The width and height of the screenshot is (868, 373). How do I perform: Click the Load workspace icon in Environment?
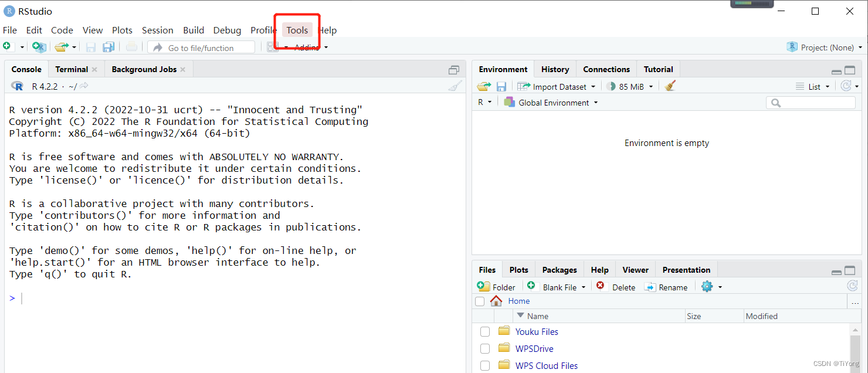pos(483,86)
